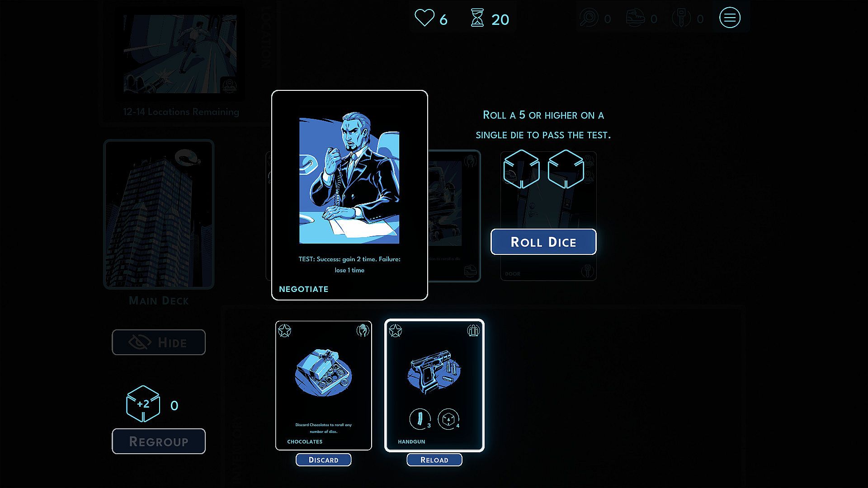The width and height of the screenshot is (868, 488).
Task: Click the shoe counter icon
Action: point(635,18)
